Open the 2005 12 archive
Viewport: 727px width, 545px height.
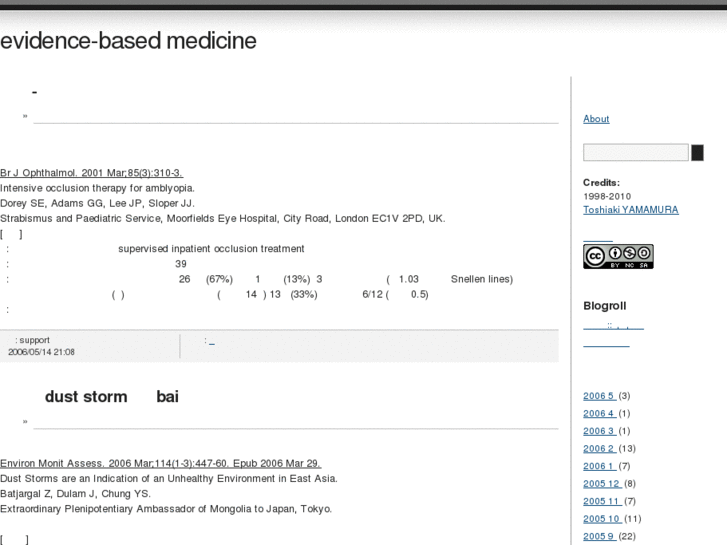click(602, 484)
